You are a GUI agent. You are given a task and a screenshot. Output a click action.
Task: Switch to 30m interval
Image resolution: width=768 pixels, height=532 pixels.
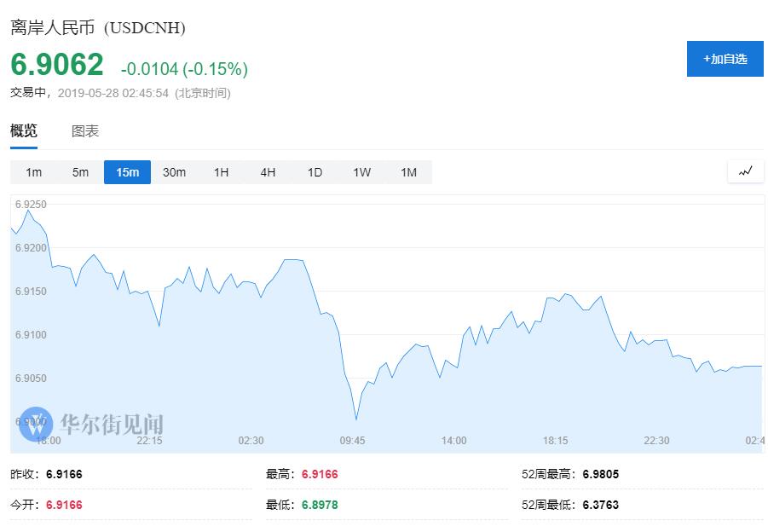(x=174, y=172)
